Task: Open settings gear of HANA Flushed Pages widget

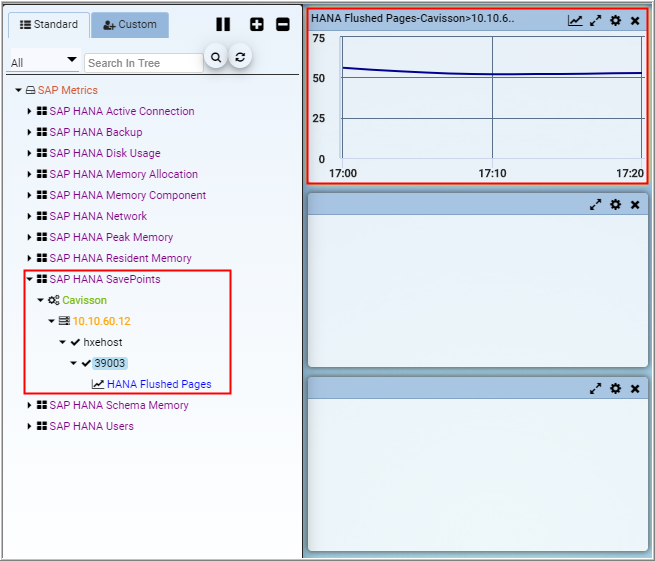Action: pyautogui.click(x=615, y=20)
